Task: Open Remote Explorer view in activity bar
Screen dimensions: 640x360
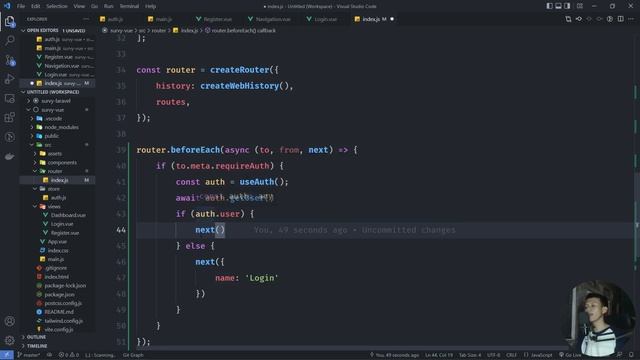Action: 10,98
